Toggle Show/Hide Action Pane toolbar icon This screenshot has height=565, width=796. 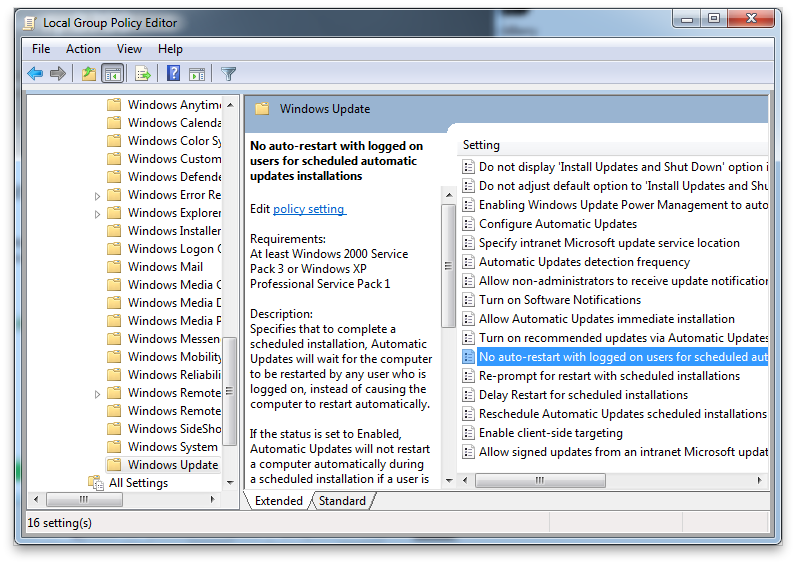(197, 74)
